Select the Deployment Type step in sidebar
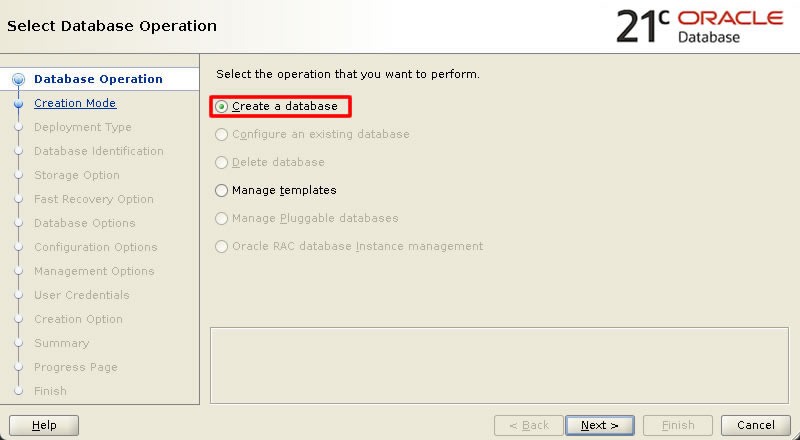Screen dimensions: 800x440 [x=83, y=127]
